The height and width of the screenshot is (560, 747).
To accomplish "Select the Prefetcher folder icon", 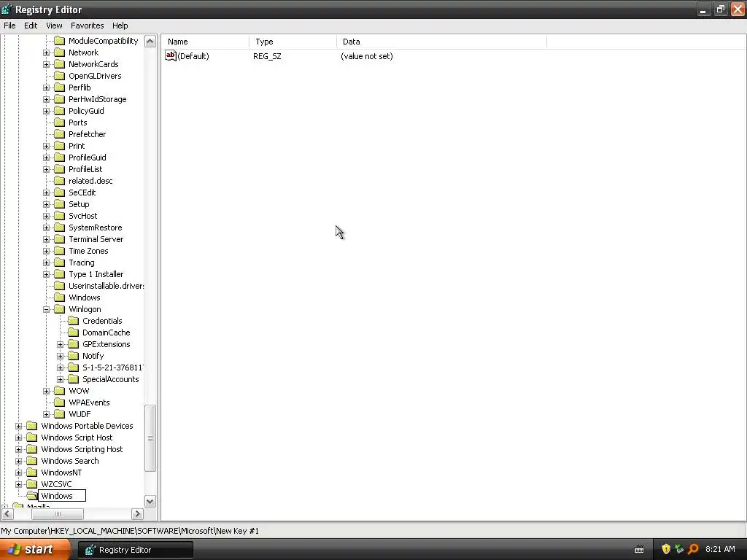I will tap(60, 134).
